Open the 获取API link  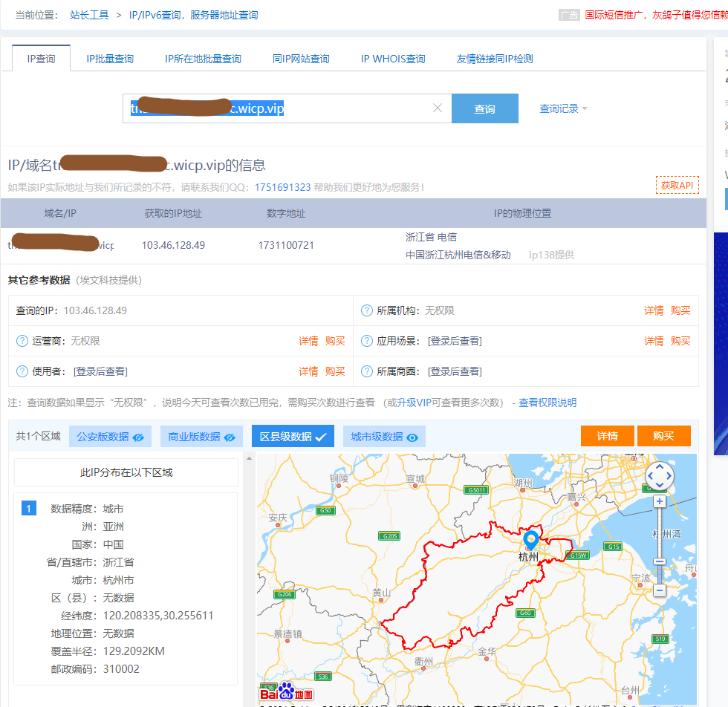pos(677,185)
